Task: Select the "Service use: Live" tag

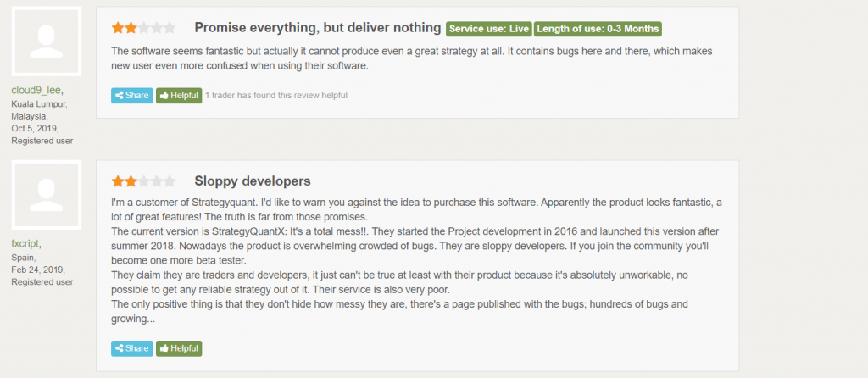Action: tap(489, 29)
